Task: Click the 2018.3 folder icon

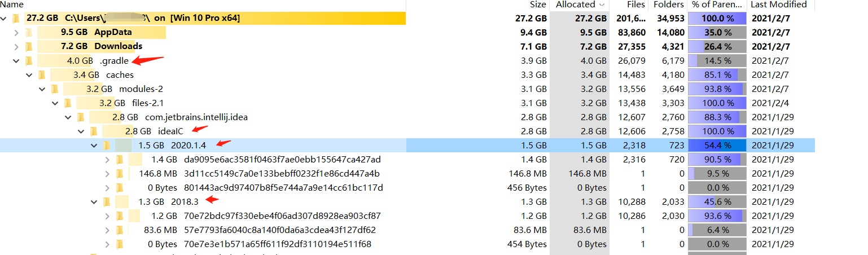Action: (x=107, y=201)
